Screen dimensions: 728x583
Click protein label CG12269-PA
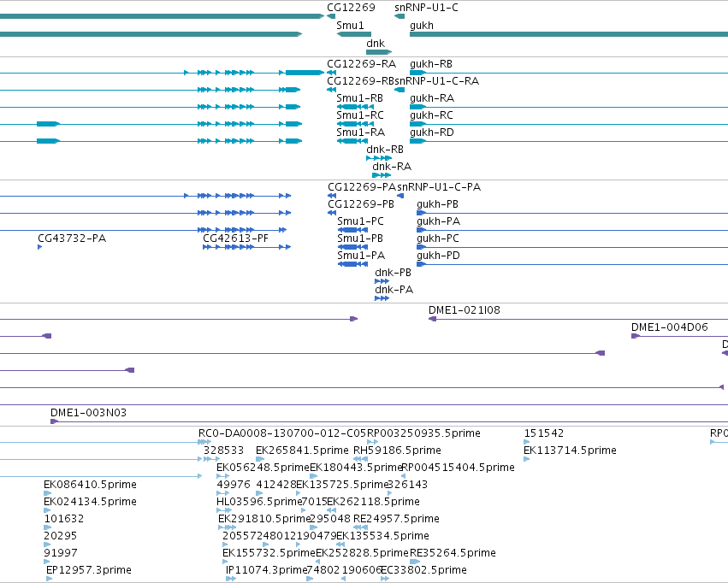(362, 187)
